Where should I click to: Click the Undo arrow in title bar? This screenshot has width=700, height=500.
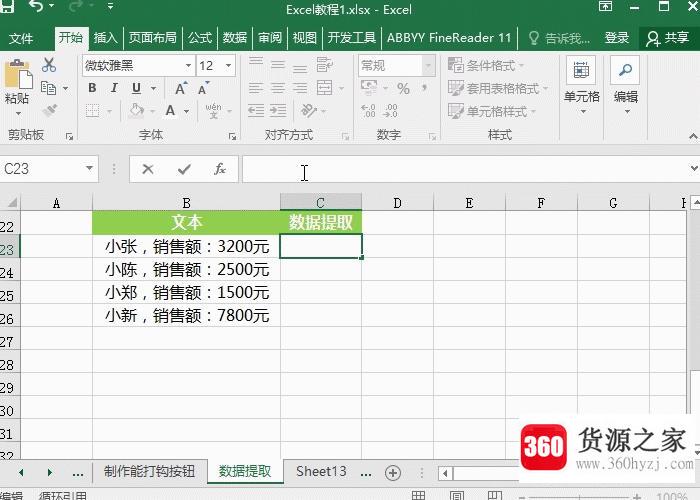tap(35, 6)
